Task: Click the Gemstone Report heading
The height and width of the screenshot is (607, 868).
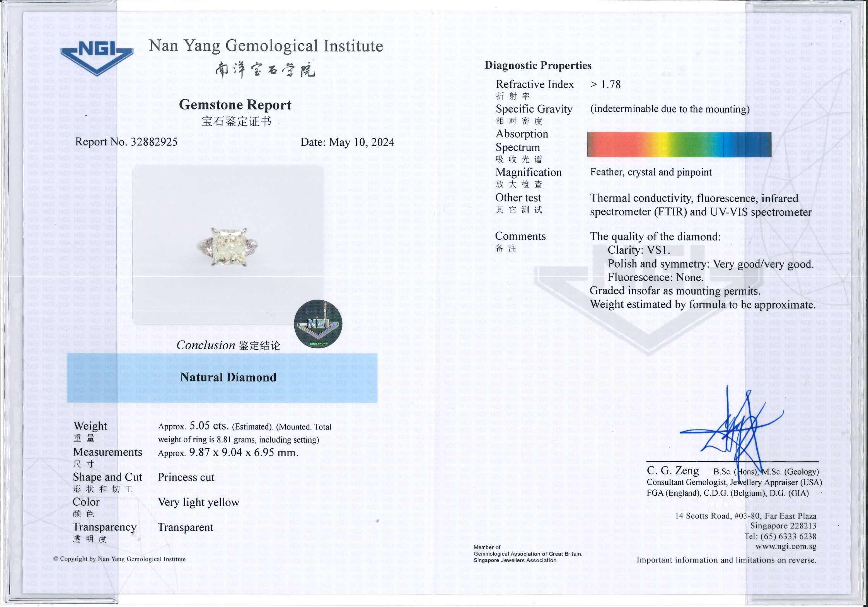Action: [235, 105]
